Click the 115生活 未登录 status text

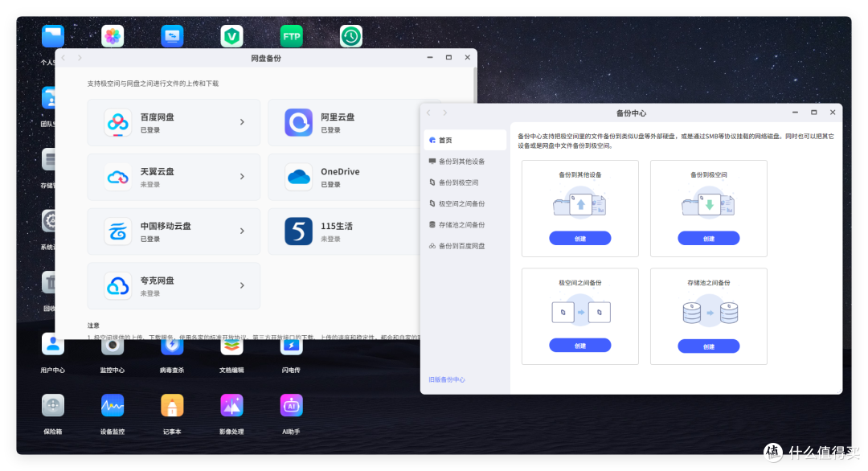330,239
